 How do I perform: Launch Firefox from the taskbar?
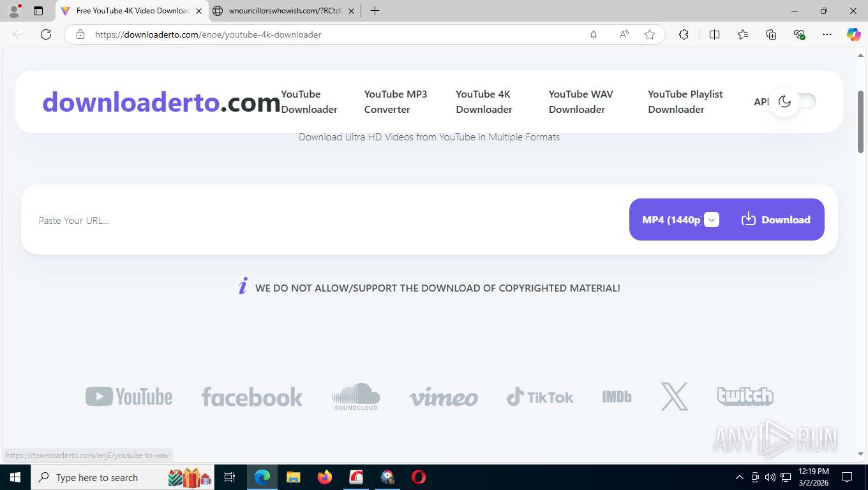coord(325,477)
